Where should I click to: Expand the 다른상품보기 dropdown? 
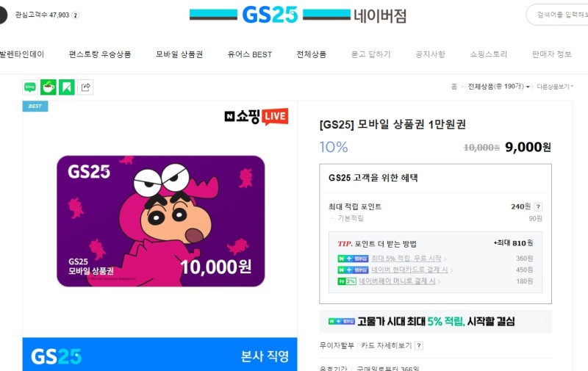pos(555,87)
